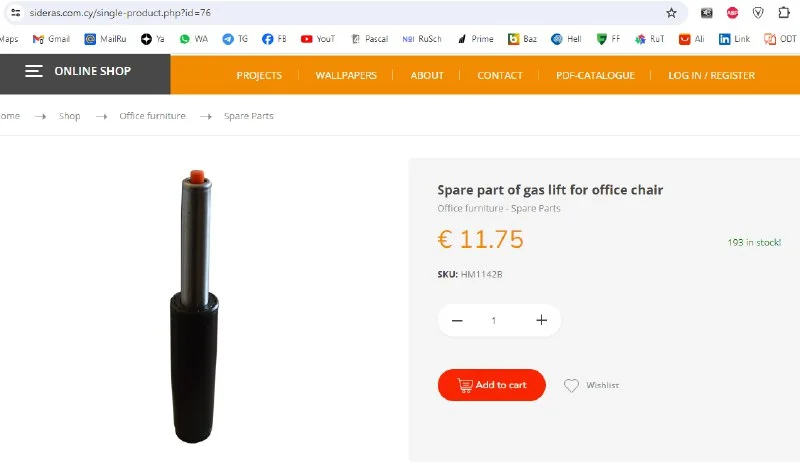800x465 pixels.
Task: Open the WhatsApp (WA) bookmark
Action: pyautogui.click(x=193, y=39)
